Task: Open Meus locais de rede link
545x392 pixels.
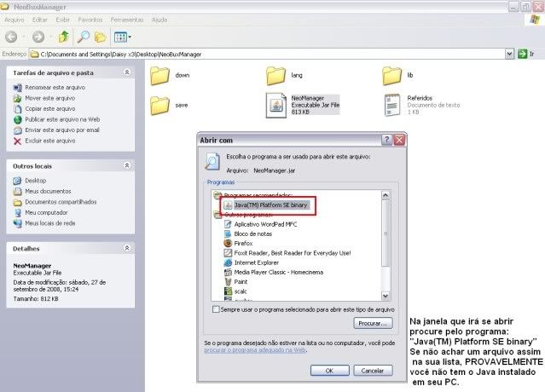Action: pos(50,223)
